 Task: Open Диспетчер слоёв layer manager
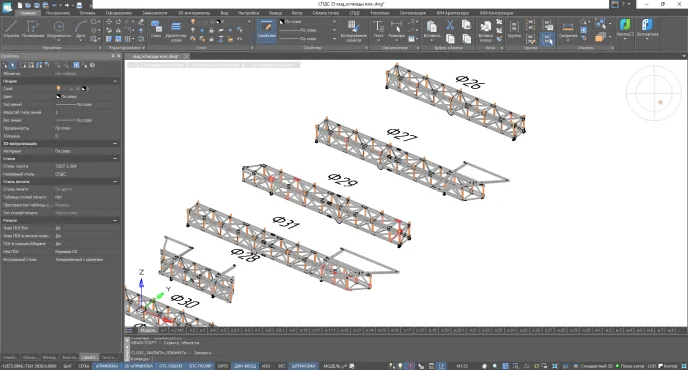pyautogui.click(x=176, y=31)
